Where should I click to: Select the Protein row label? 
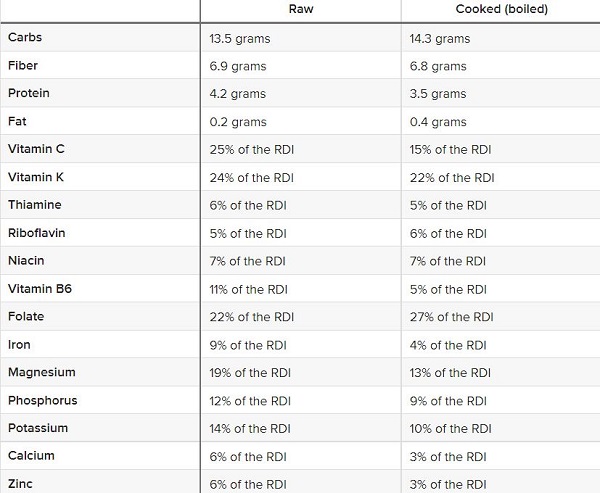coord(29,93)
